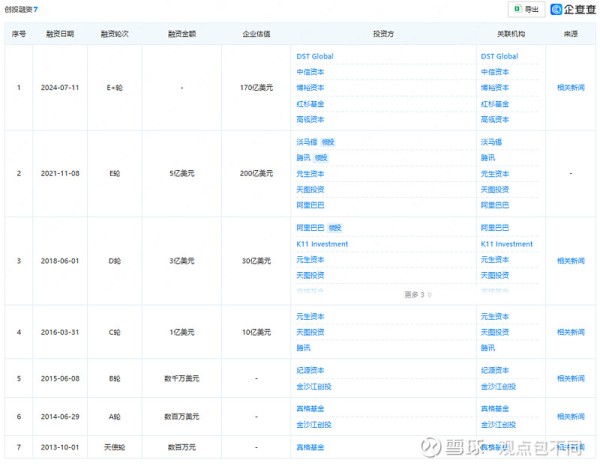The width and height of the screenshot is (600, 466).
Task: Click the 融资日期 column header
Action: point(60,34)
